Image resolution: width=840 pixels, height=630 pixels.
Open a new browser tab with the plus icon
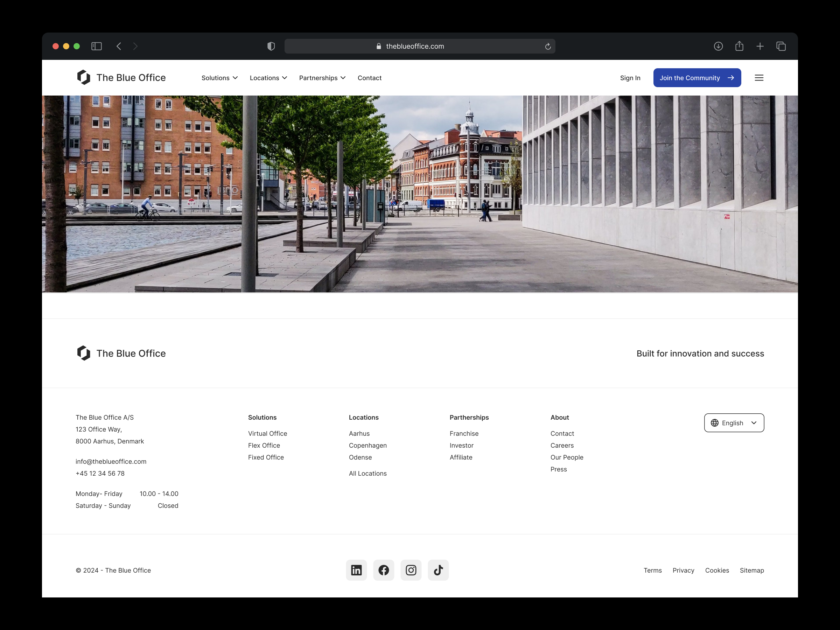click(760, 46)
